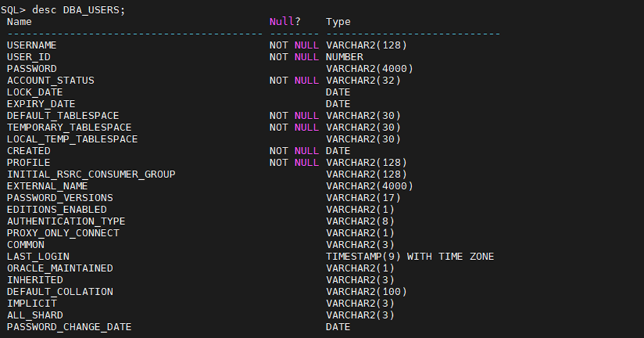Click the VARCHAR2(4000) type beside PASSWORD

pyautogui.click(x=369, y=69)
